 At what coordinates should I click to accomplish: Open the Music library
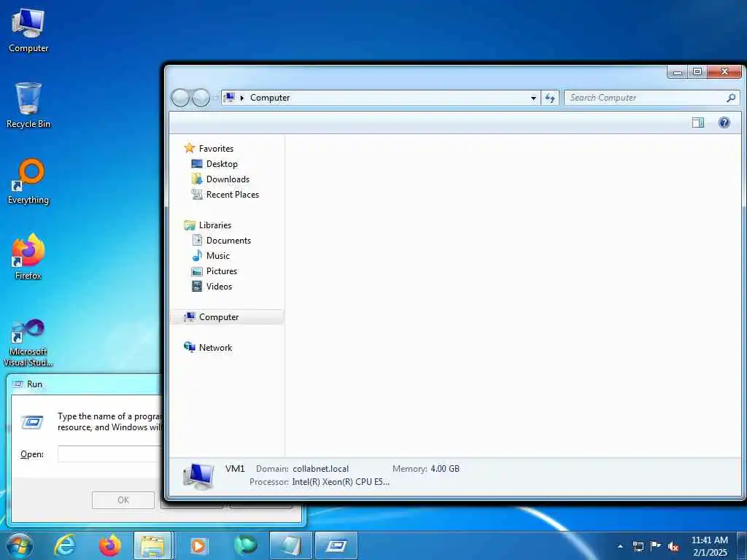pyautogui.click(x=217, y=256)
